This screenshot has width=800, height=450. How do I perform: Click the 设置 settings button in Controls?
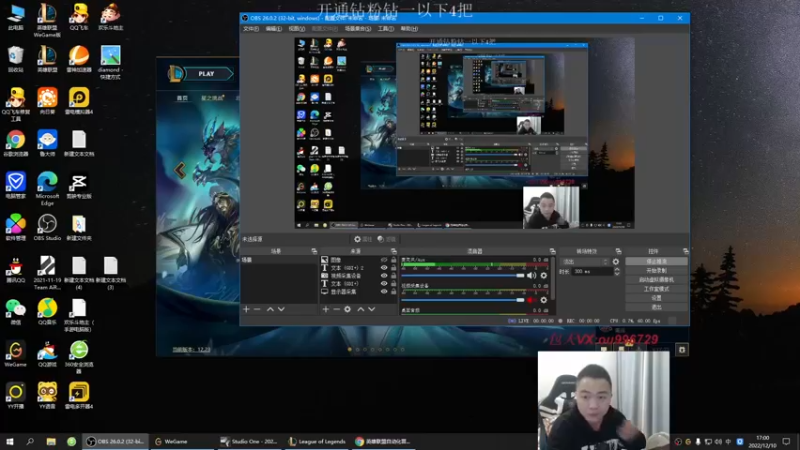click(656, 298)
